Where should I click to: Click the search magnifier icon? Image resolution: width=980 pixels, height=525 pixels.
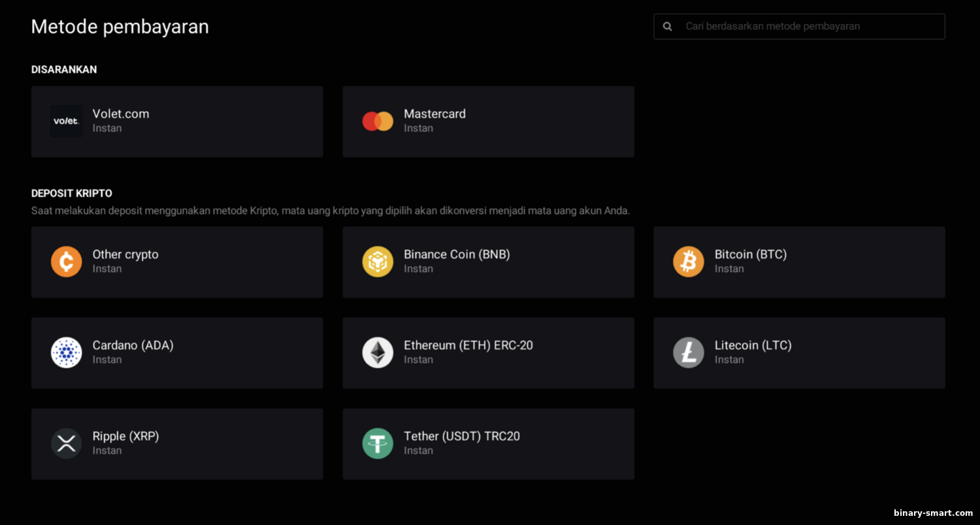(667, 27)
